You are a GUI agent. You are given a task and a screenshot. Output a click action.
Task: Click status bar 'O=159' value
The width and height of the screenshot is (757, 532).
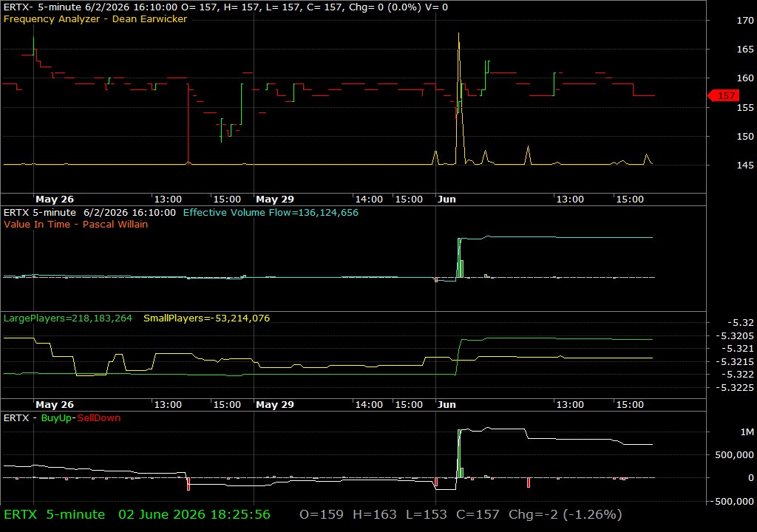322,514
